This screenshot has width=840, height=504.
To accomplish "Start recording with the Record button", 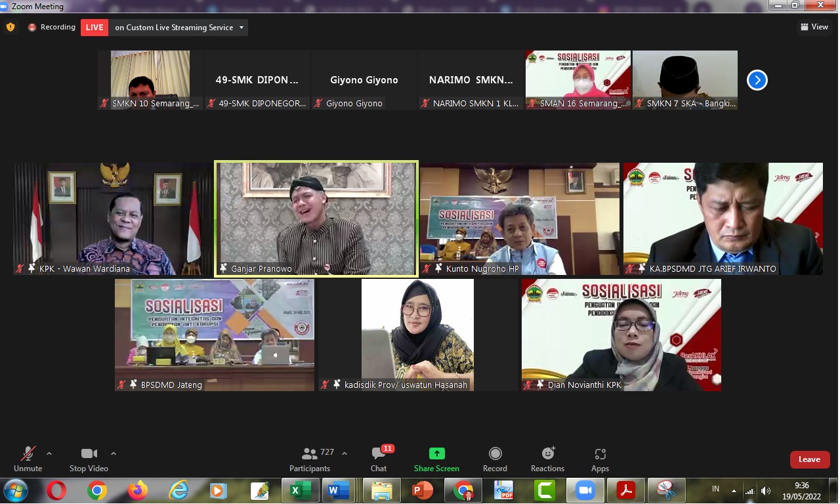I will (495, 459).
